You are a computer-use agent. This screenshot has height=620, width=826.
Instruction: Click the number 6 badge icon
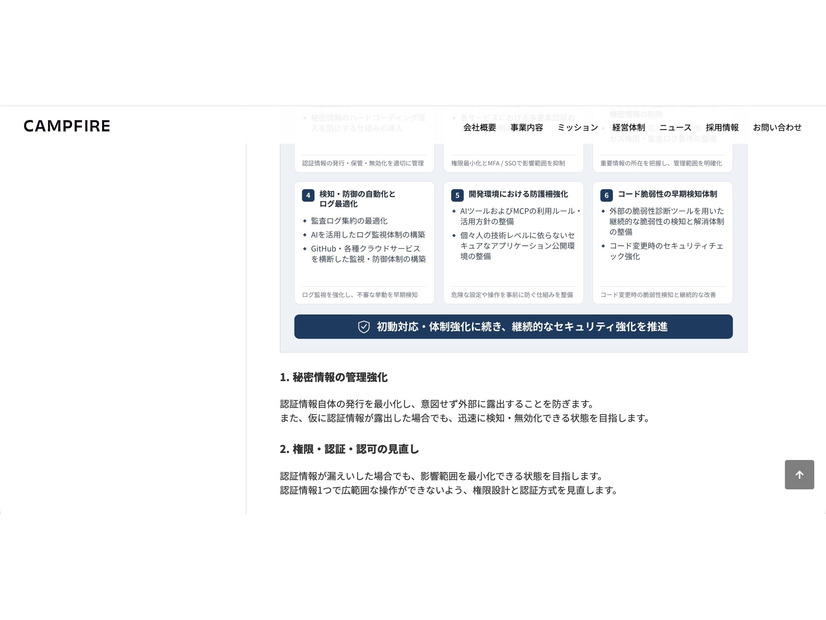pyautogui.click(x=606, y=195)
